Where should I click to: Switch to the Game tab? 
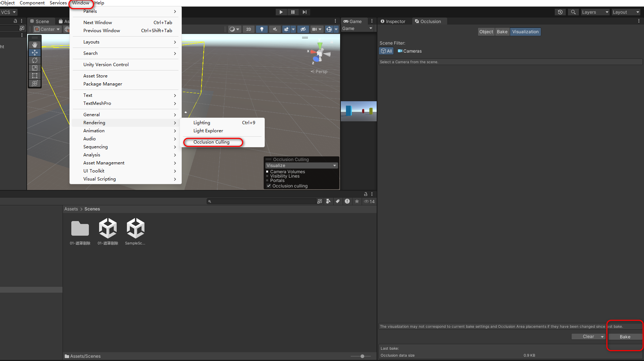click(x=353, y=22)
